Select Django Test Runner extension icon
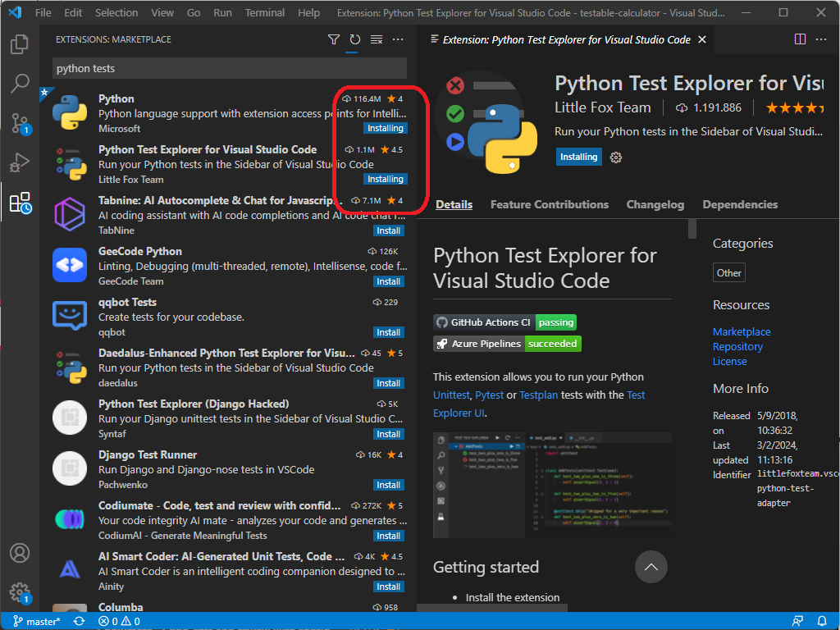The image size is (840, 630). pos(70,468)
